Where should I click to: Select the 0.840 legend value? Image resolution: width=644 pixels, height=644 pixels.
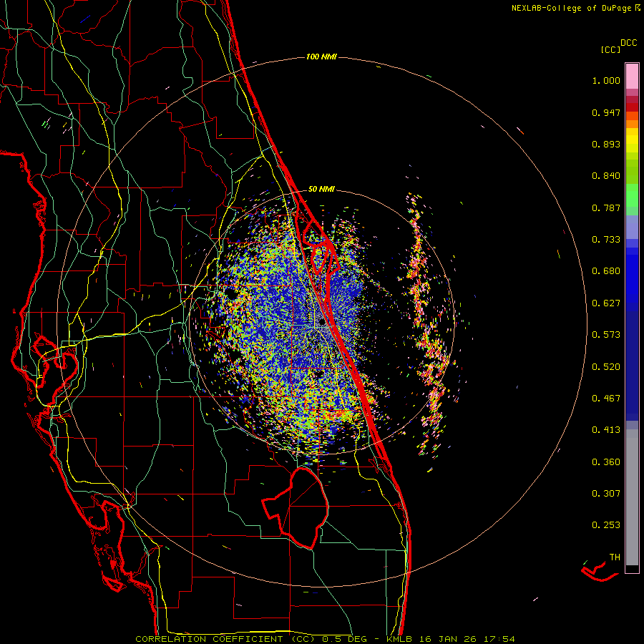point(606,176)
